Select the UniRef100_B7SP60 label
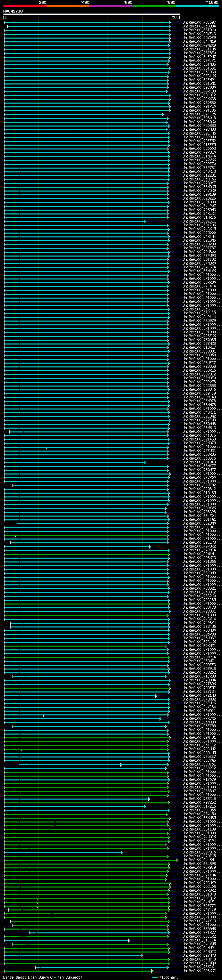 (199, 478)
